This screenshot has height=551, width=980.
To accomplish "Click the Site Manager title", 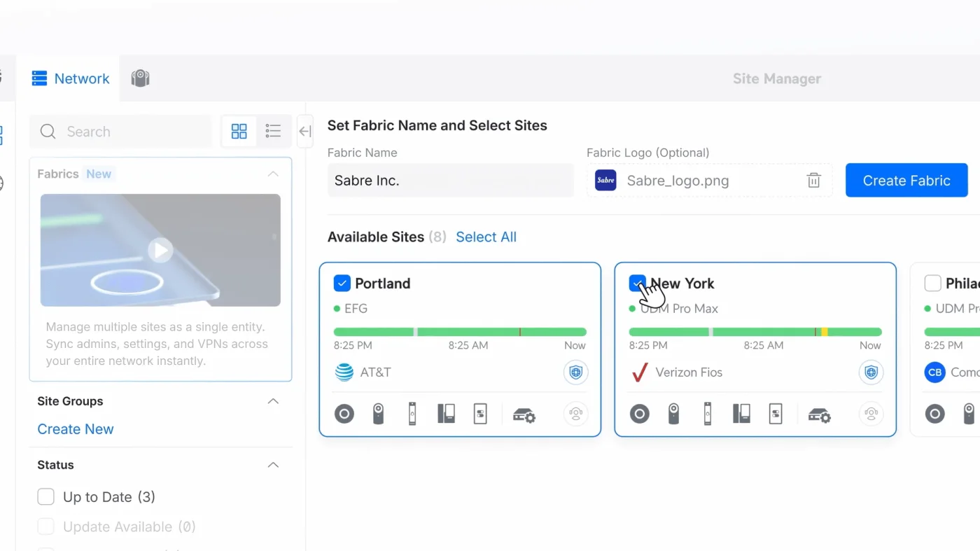I will [x=777, y=78].
